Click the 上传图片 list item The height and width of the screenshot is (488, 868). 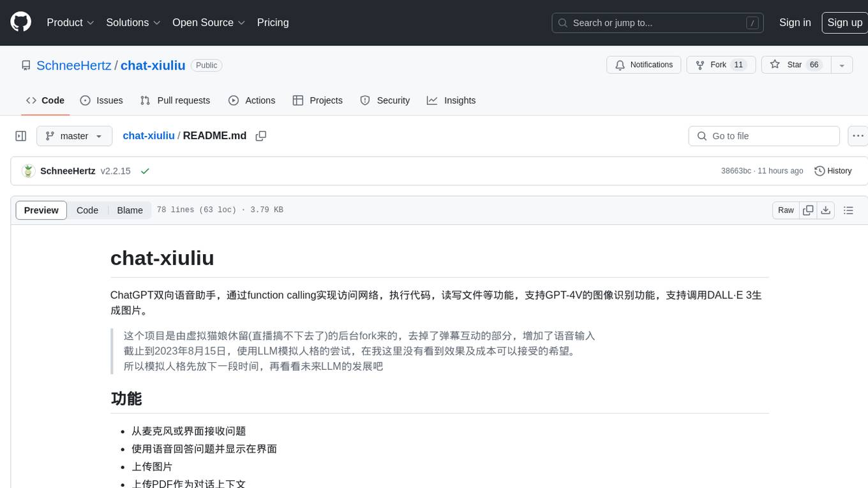tap(152, 467)
